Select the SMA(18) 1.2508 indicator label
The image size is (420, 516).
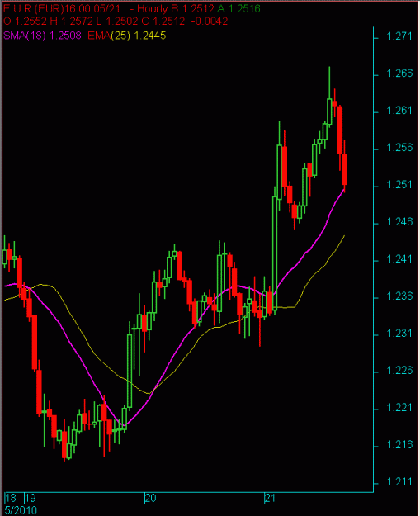pyautogui.click(x=42, y=36)
